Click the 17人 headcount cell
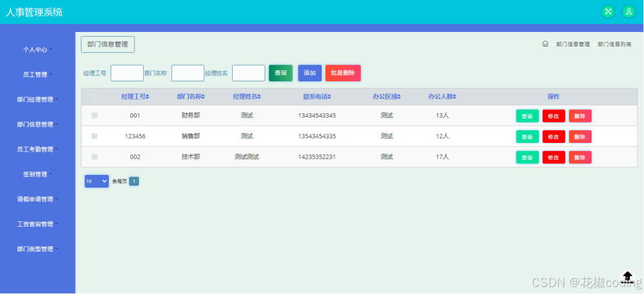The width and height of the screenshot is (644, 294). coord(442,157)
